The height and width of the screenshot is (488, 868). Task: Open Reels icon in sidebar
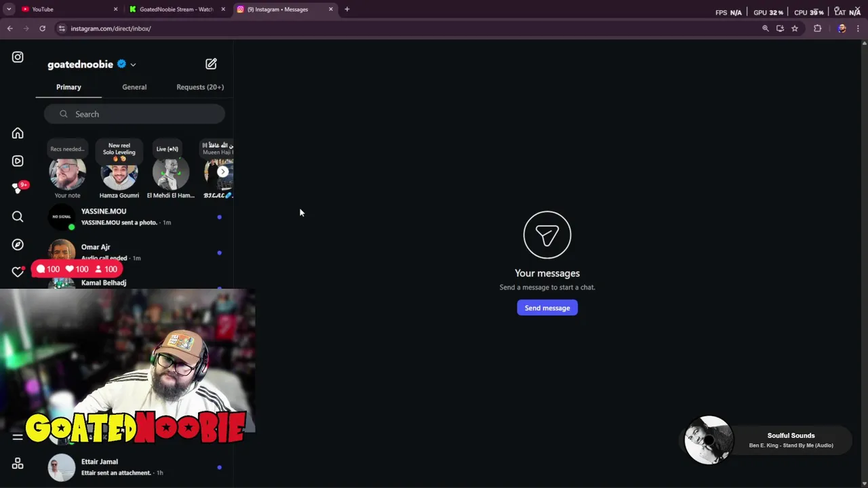point(18,161)
